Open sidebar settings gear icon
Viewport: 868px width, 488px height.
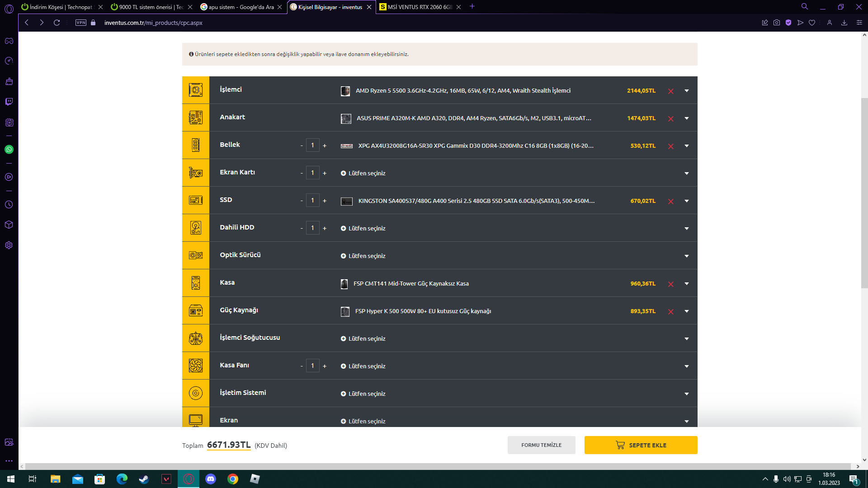(9, 245)
